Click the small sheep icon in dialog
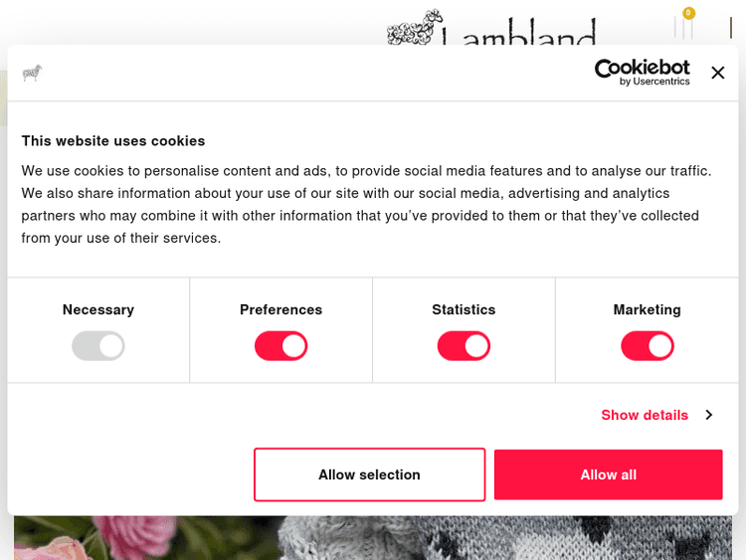The width and height of the screenshot is (746, 560). pos(32,73)
